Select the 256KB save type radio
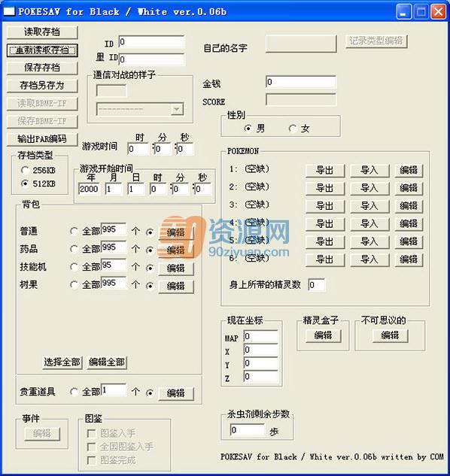 coord(25,170)
